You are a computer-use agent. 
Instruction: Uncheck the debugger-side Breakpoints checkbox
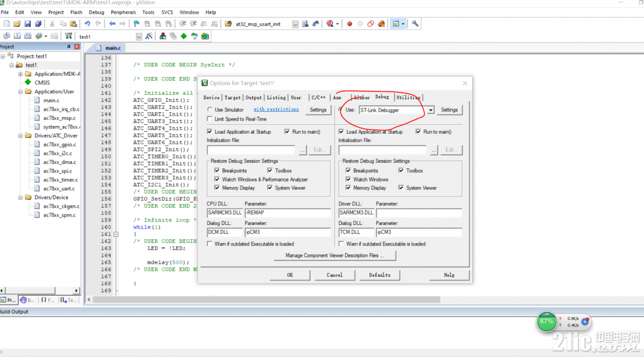(x=348, y=170)
